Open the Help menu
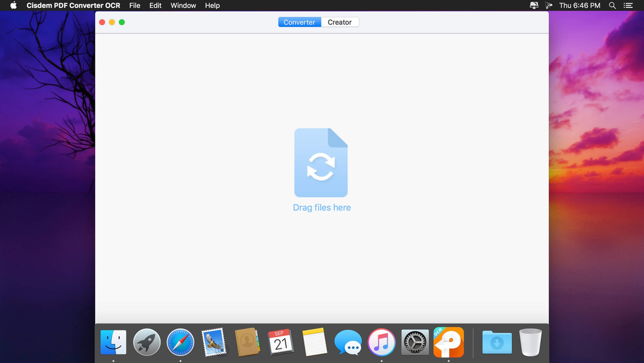This screenshot has width=644, height=363. (213, 6)
